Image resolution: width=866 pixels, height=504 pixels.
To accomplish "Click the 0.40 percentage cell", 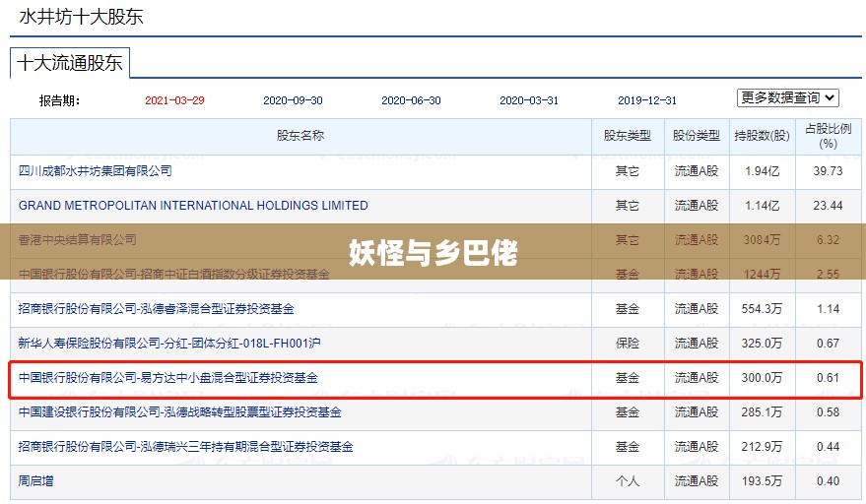I will click(828, 480).
